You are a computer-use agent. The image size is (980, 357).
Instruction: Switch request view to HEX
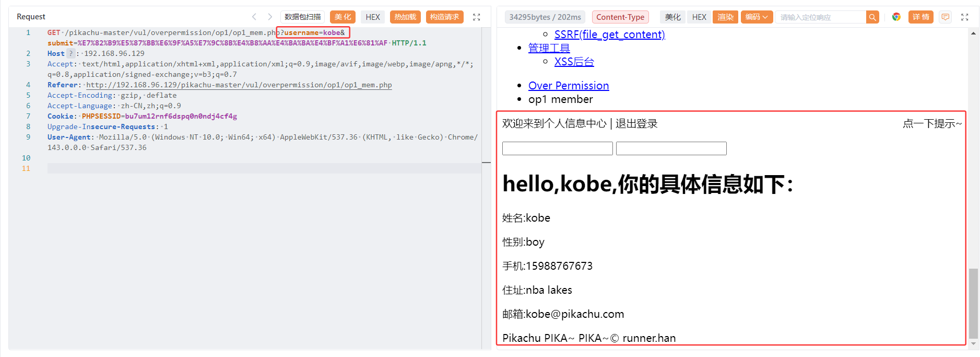373,17
